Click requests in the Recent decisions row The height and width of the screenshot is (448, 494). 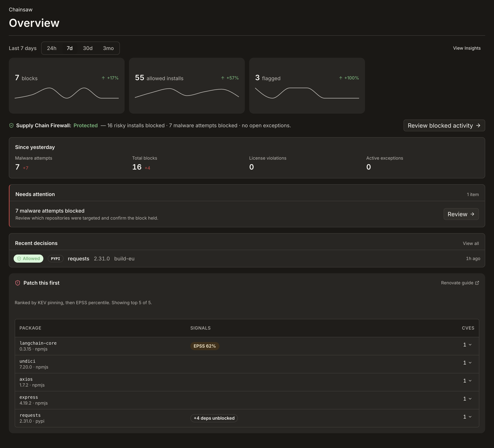78,259
